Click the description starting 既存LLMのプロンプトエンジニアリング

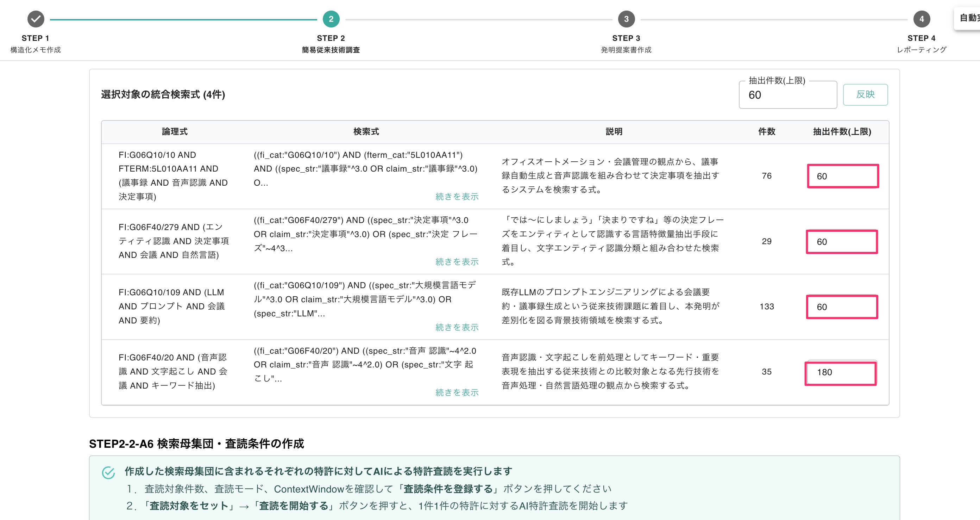pos(610,307)
